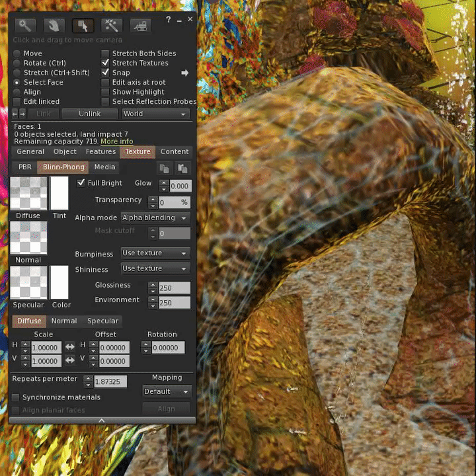Select the Specular transform sub-tab

coord(102,321)
